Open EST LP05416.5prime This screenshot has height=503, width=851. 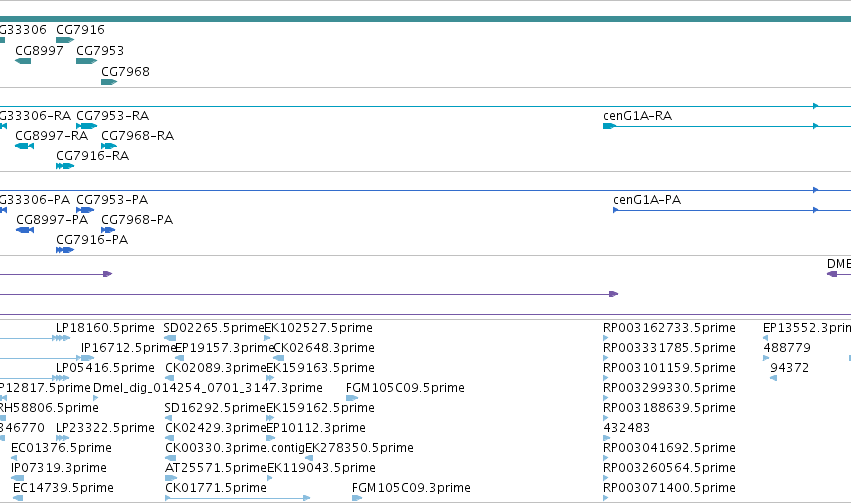click(105, 368)
